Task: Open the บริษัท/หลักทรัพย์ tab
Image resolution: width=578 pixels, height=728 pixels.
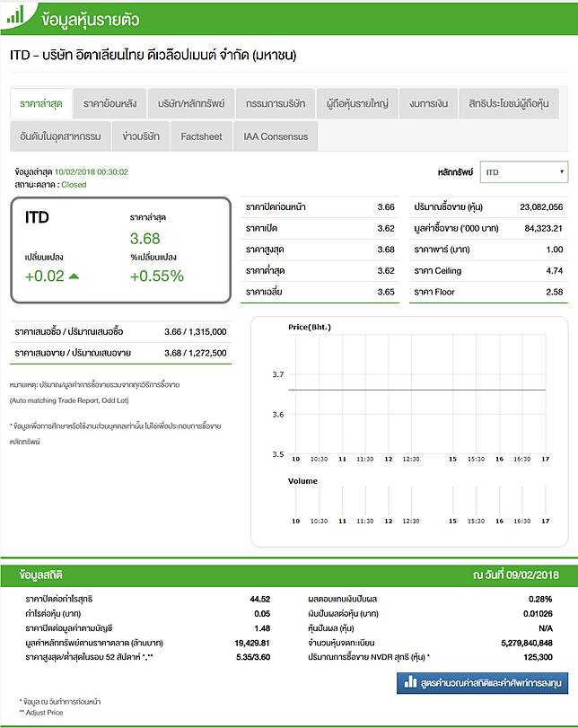Action: tap(191, 103)
